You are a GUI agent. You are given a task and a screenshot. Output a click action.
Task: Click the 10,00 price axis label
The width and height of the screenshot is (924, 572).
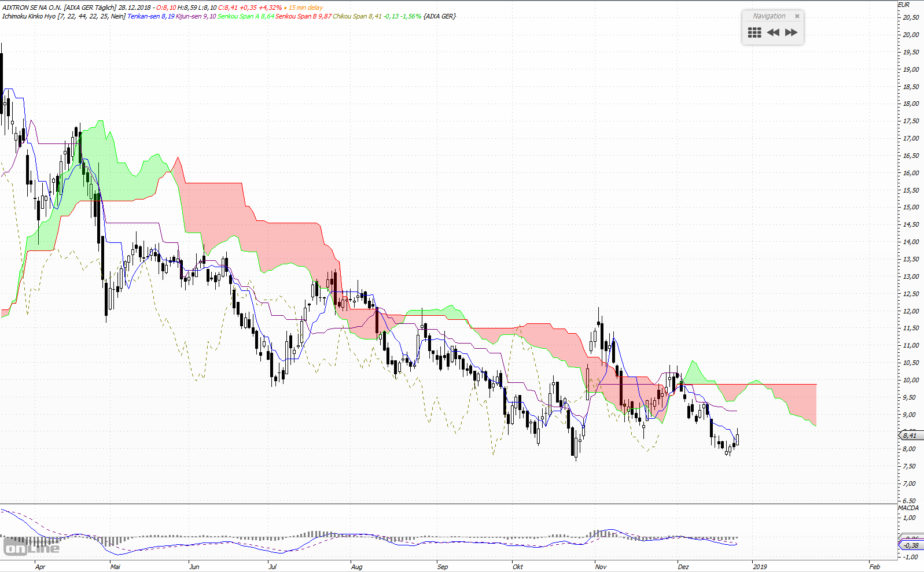click(x=911, y=380)
